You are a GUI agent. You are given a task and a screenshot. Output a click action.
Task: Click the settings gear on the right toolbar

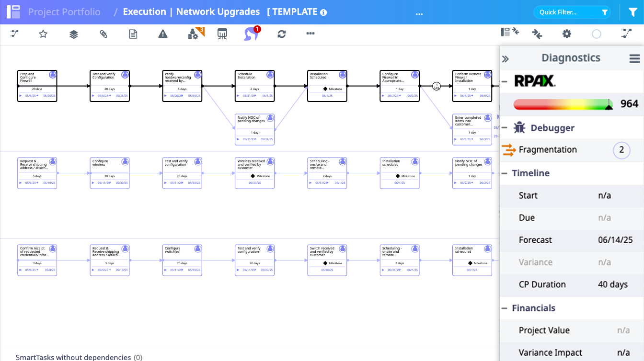pyautogui.click(x=566, y=34)
